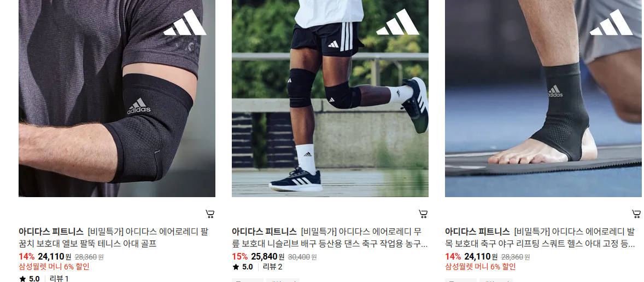Viewport: 644px width, 282px height.
Task: Click 아디다스 피트니스 brand on elbow item
Action: tap(51, 232)
